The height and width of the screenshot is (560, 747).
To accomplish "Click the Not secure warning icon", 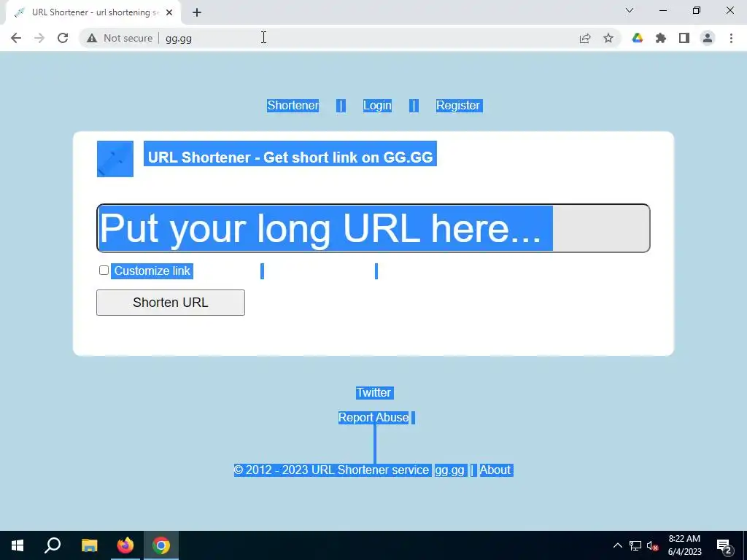I will [92, 38].
